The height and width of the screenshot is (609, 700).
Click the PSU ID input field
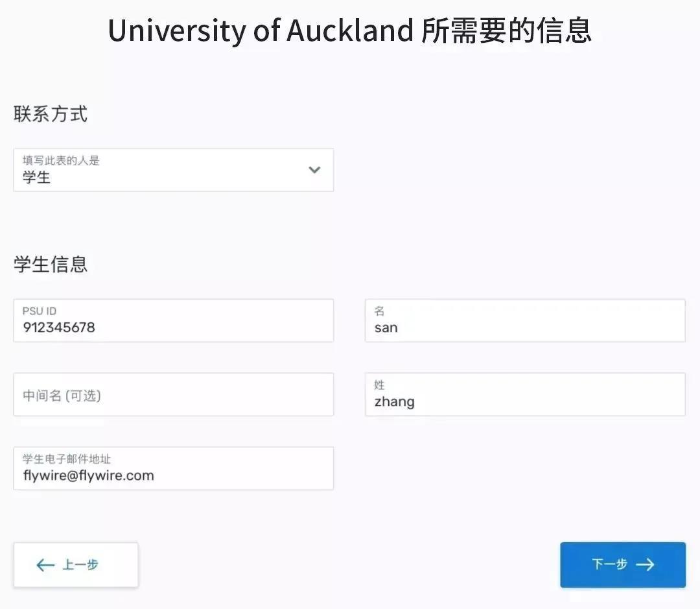[x=174, y=320]
